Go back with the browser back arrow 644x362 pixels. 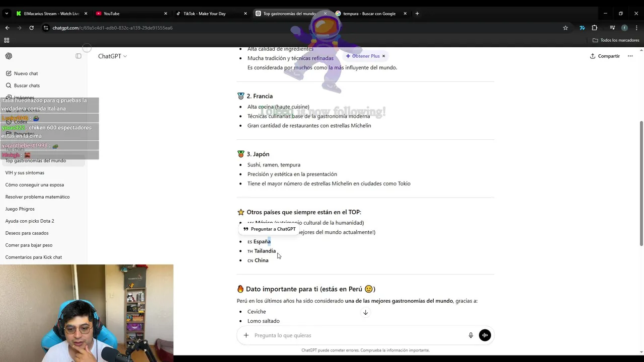click(x=7, y=28)
